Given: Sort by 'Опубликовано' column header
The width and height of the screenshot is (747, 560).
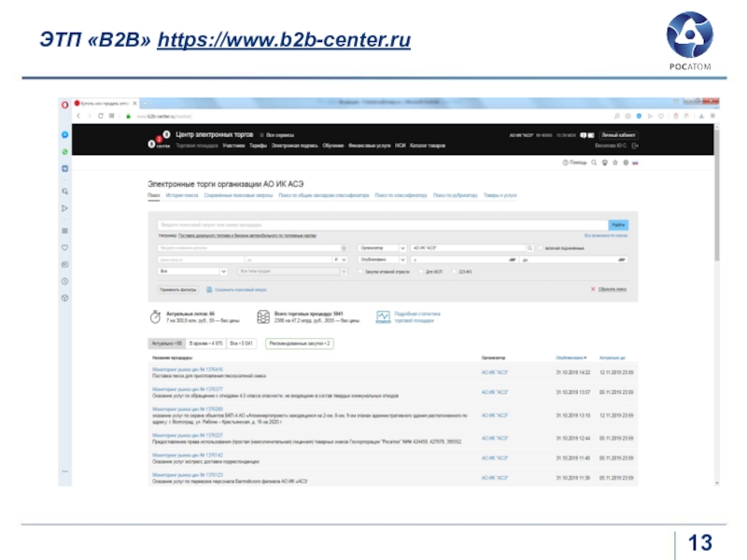Looking at the screenshot, I should click(571, 357).
